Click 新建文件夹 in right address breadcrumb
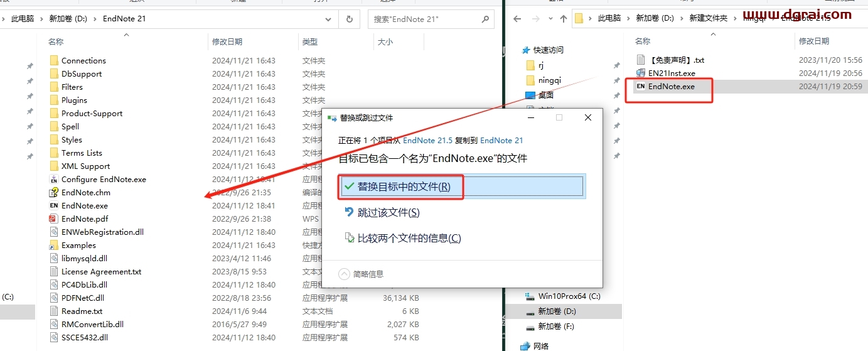Screen dimensions: 868x351 pyautogui.click(x=707, y=18)
